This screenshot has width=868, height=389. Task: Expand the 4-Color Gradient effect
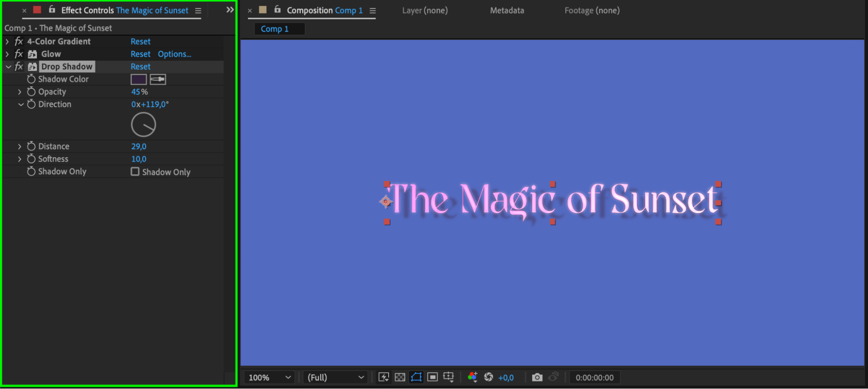(x=7, y=41)
